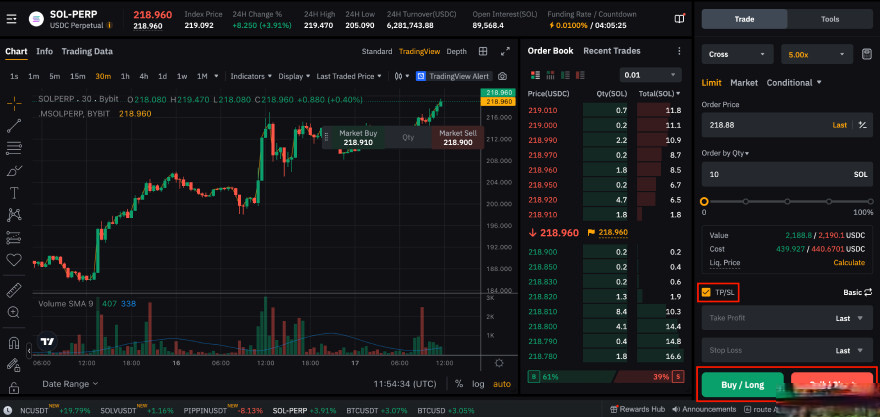Toggle auto scale on chart
This screenshot has height=417, width=880.
(502, 384)
